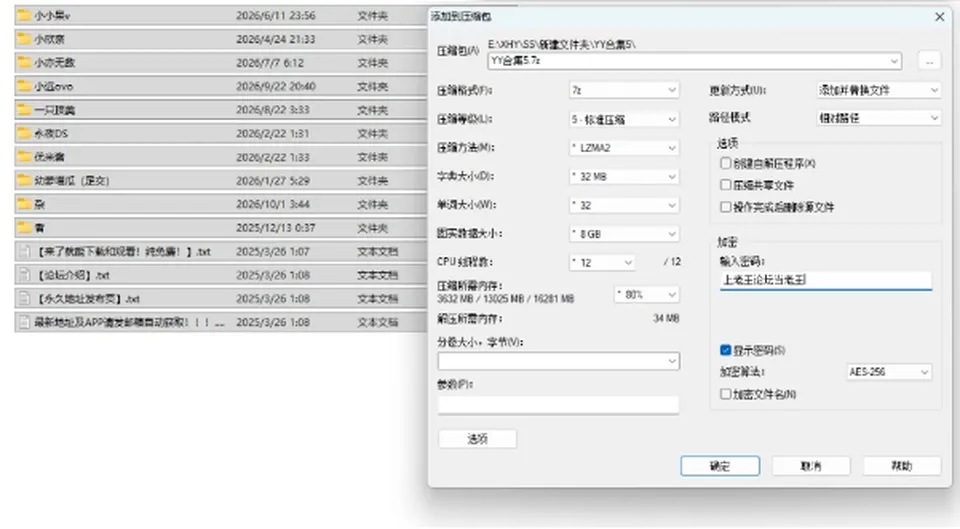
Task: Open the 分卷大小 (split volume size) dropdown
Action: click(x=558, y=361)
